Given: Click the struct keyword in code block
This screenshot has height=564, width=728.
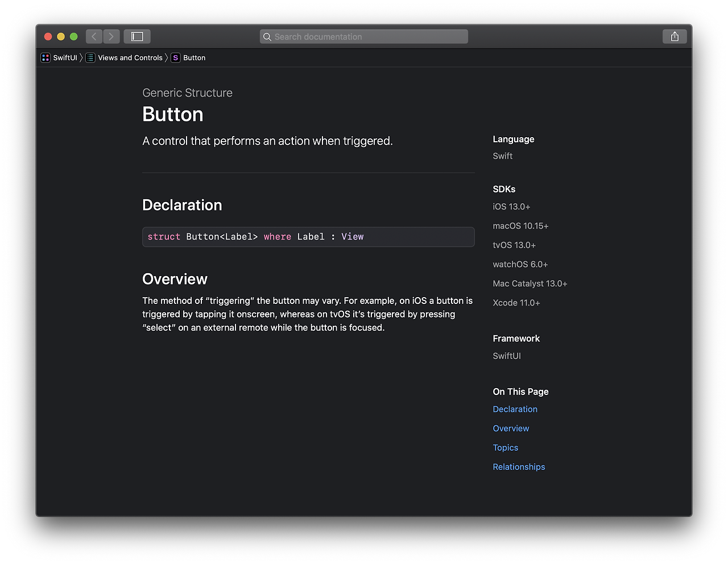Looking at the screenshot, I should 164,237.
